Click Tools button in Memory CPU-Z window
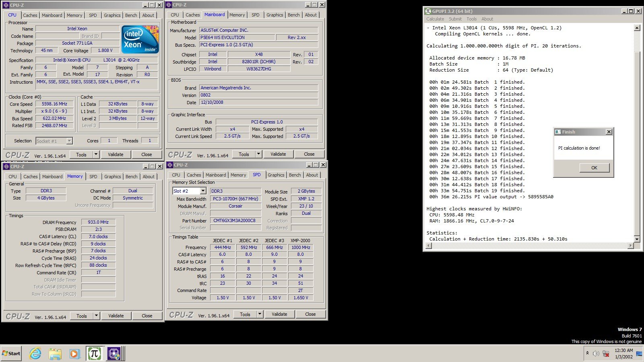Screen dimensions: 644x362 (x=82, y=316)
